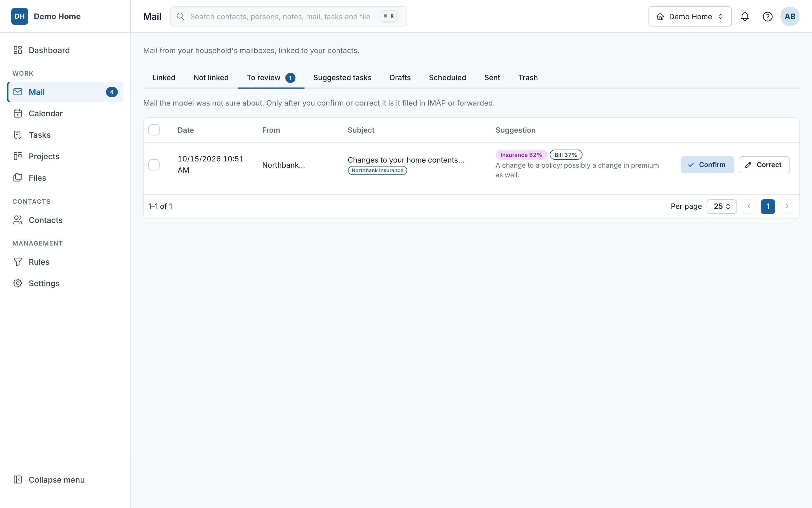This screenshot has width=812, height=508.
Task: Open the Trash tab
Action: [x=528, y=78]
